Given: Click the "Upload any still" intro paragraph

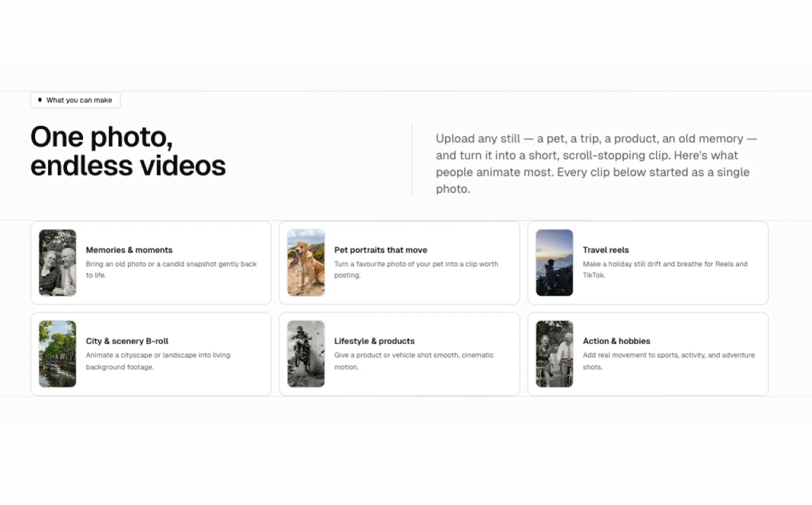Looking at the screenshot, I should tap(596, 163).
